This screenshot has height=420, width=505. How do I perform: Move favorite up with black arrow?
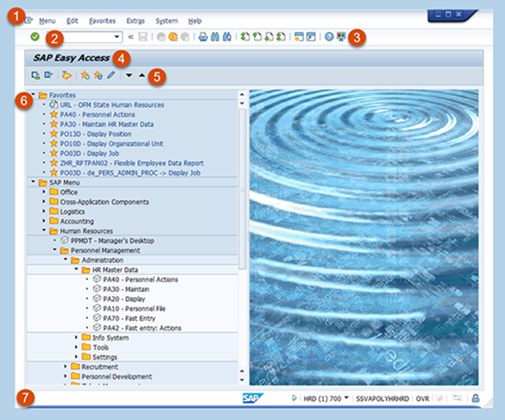coord(142,76)
